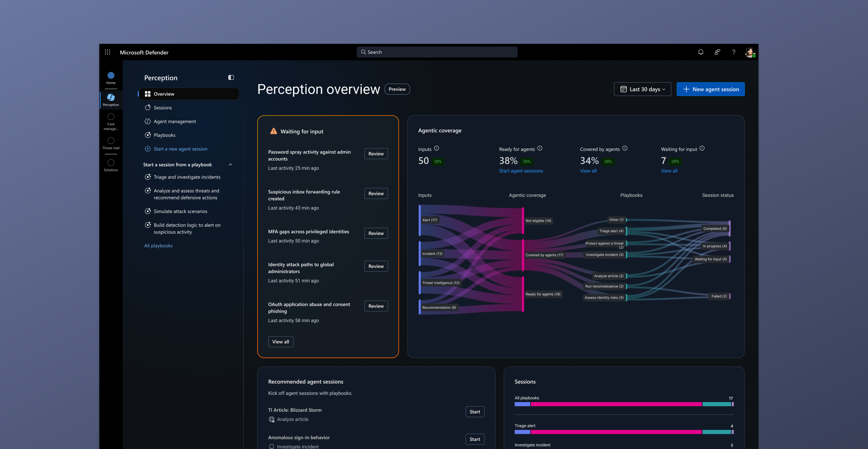Screen dimensions: 868x449
Task: Click the Analyze article globe icon
Action: coord(272,419)
